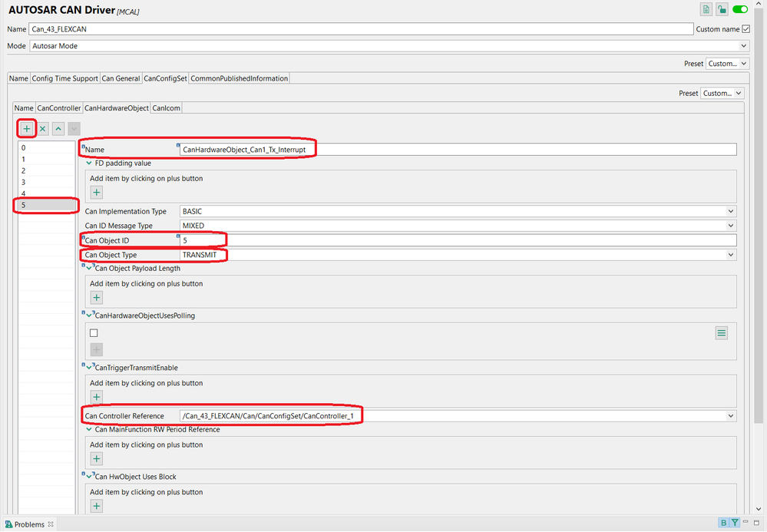This screenshot has width=767, height=532.
Task: Click the Problems view icon
Action: (8, 524)
